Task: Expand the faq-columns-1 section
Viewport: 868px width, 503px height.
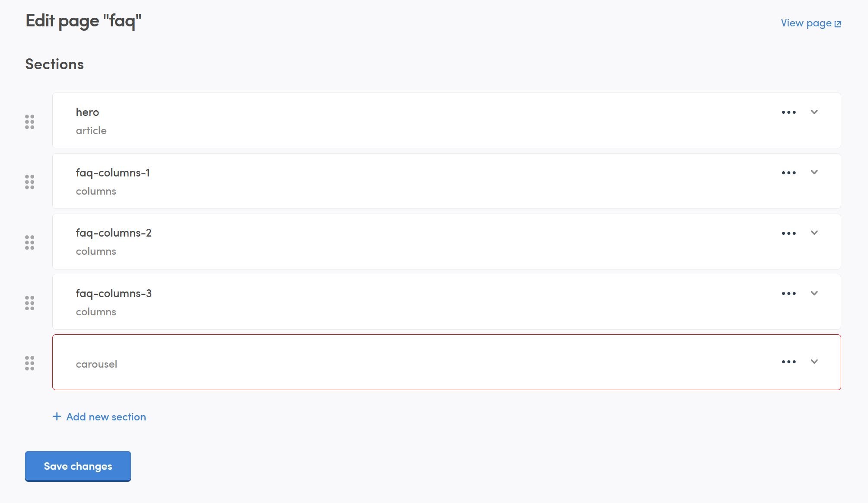Action: pyautogui.click(x=814, y=172)
